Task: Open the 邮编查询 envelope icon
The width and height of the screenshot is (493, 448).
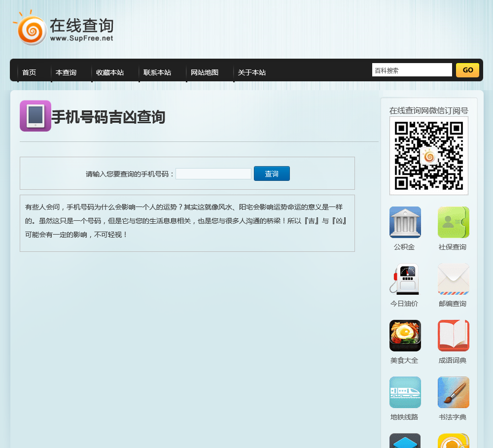Action: (x=454, y=279)
